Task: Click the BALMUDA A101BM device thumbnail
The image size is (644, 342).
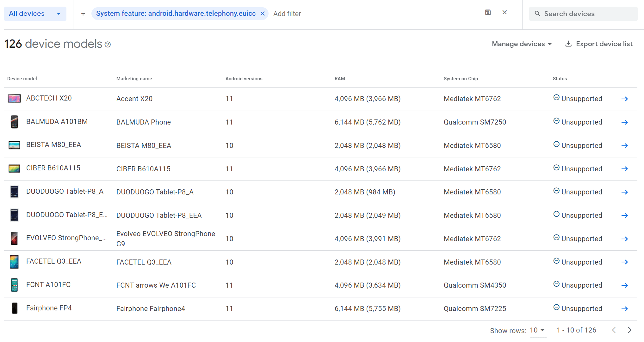Action: [x=14, y=122]
